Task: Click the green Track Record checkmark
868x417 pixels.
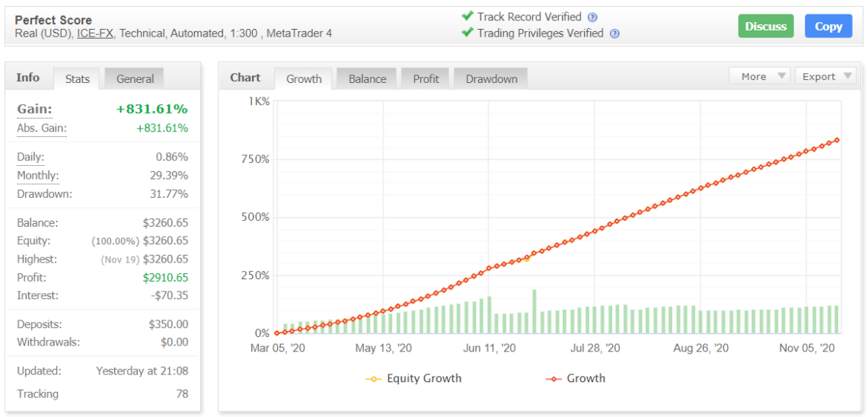Action: [468, 16]
